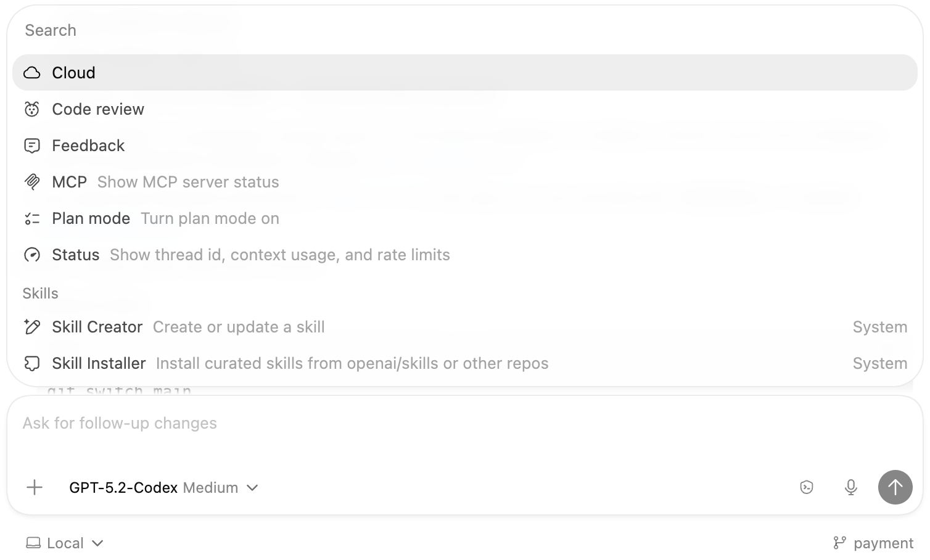Click the Skill Installer icon
Viewport: 930px width, 560px height.
[32, 363]
